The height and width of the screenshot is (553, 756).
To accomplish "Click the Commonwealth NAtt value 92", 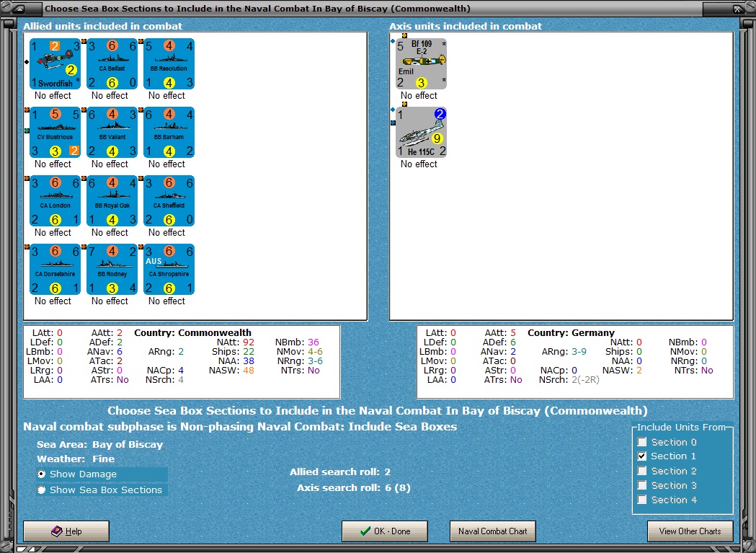I will [x=249, y=342].
